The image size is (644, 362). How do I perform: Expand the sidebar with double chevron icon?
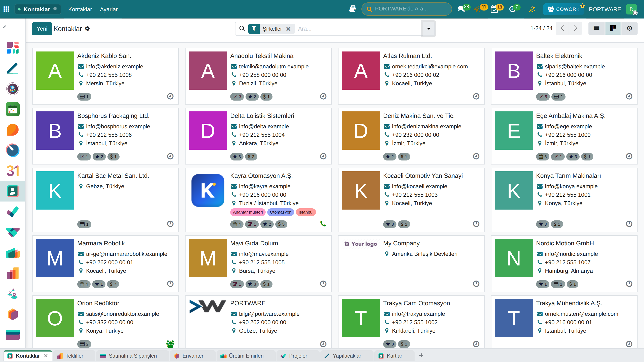coord(5,26)
